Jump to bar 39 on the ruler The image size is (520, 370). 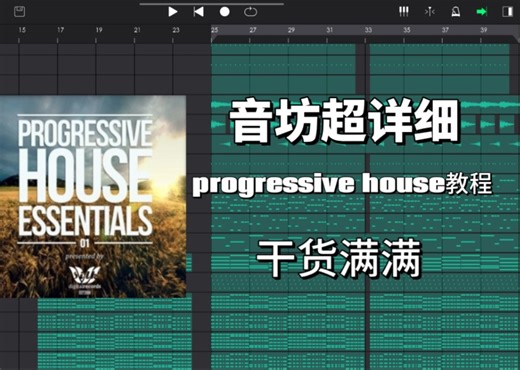[484, 30]
